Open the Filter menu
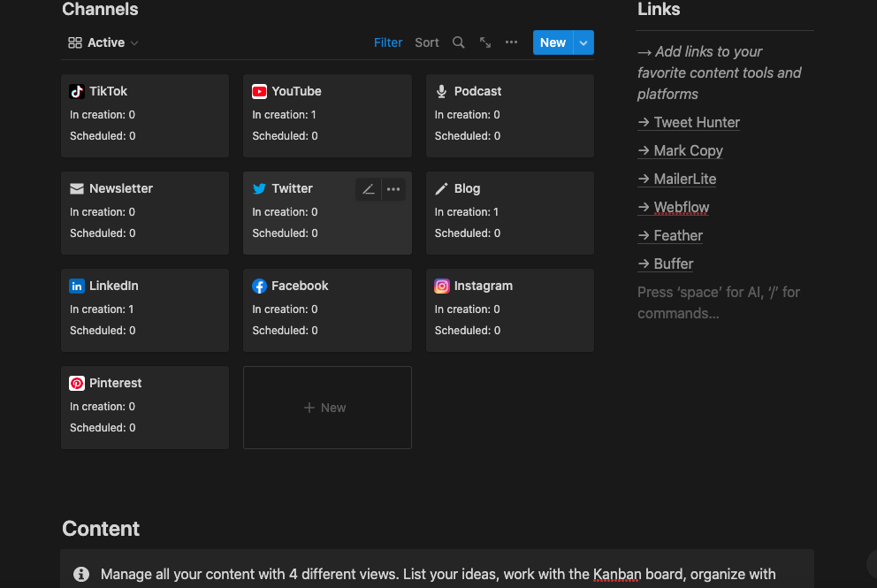This screenshot has height=588, width=877. 388,42
